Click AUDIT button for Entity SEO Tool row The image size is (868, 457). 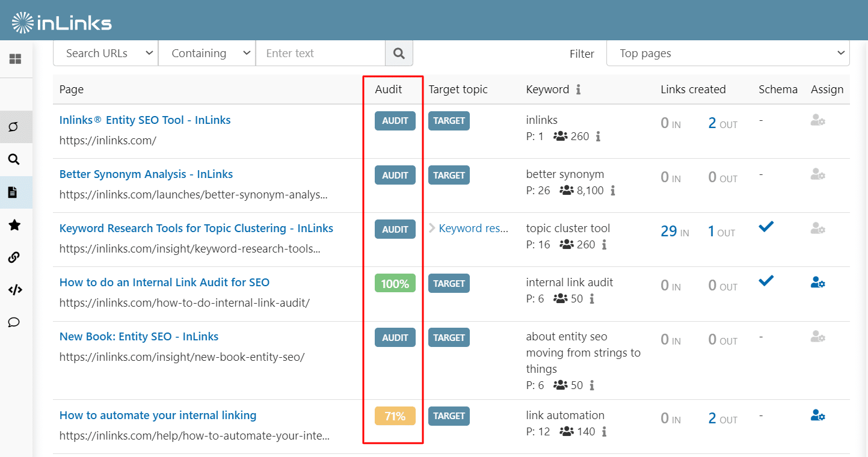(x=395, y=121)
